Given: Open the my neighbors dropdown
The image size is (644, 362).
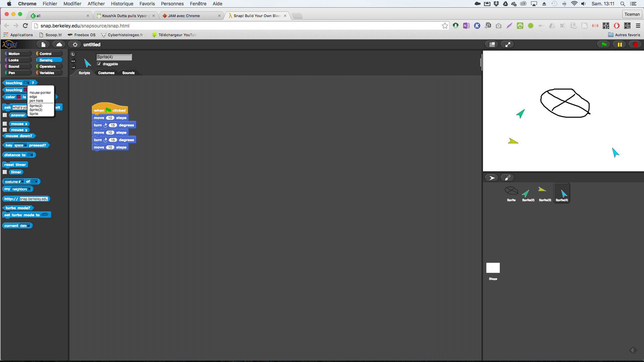Looking at the screenshot, I should click(x=29, y=189).
